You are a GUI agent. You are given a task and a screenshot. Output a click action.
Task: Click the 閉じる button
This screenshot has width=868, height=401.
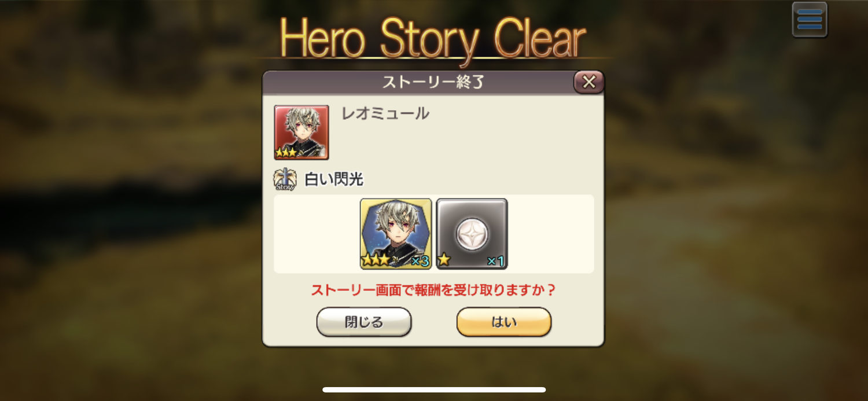pyautogui.click(x=364, y=322)
